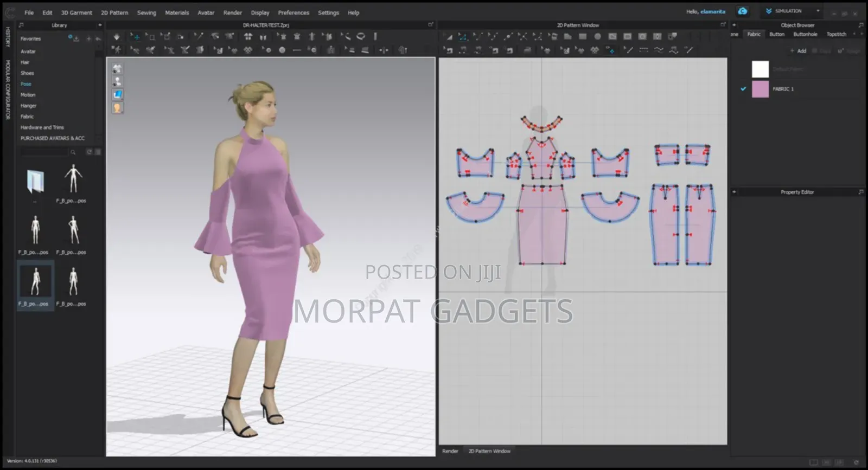The height and width of the screenshot is (470, 868).
Task: Click the elamarita username link
Action: coord(712,11)
